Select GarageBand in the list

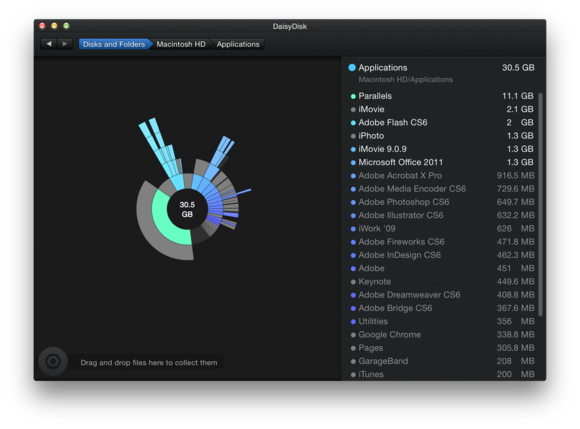tap(442, 361)
